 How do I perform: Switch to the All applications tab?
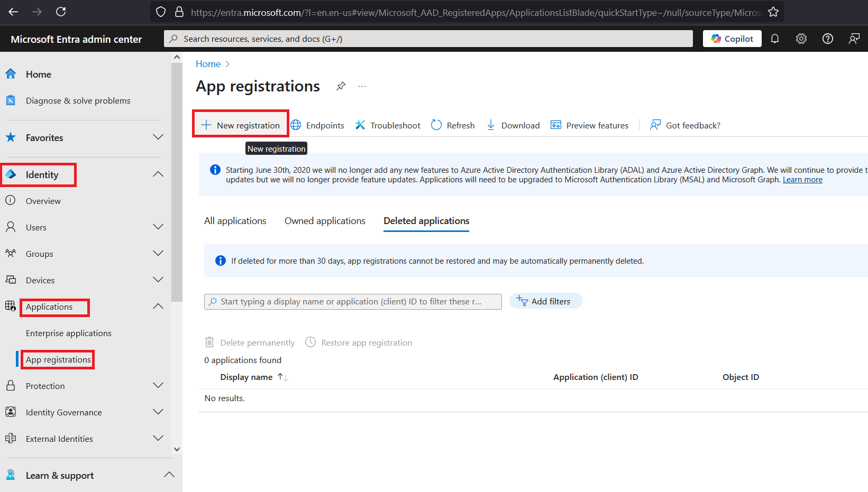click(235, 221)
